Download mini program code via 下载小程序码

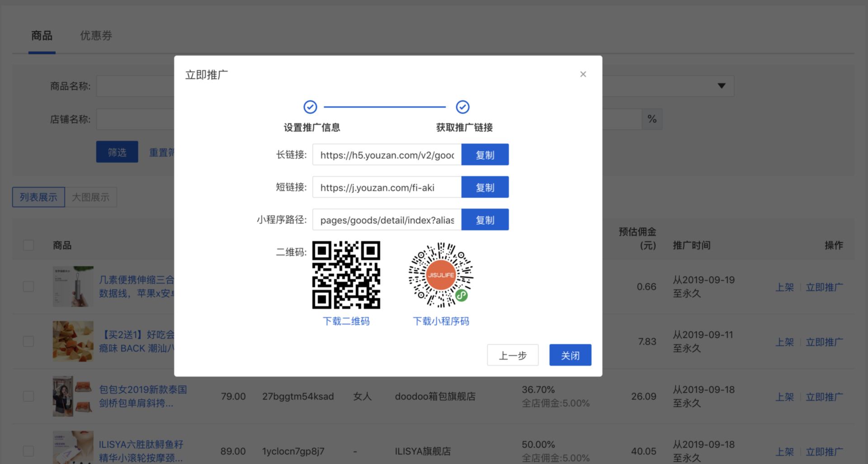441,321
